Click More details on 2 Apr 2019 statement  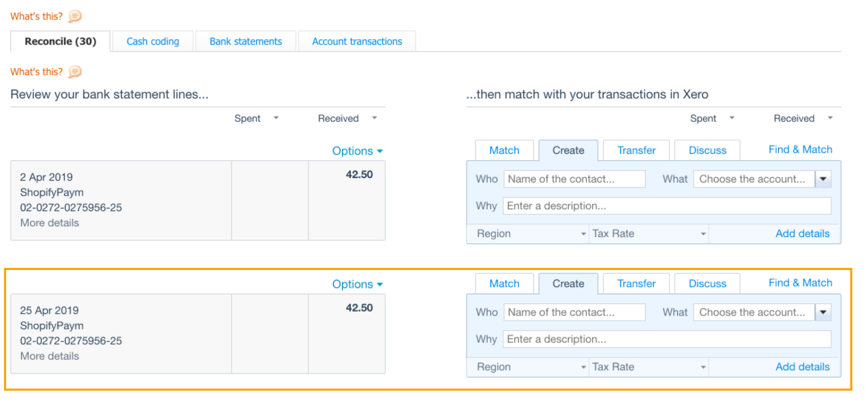click(50, 223)
